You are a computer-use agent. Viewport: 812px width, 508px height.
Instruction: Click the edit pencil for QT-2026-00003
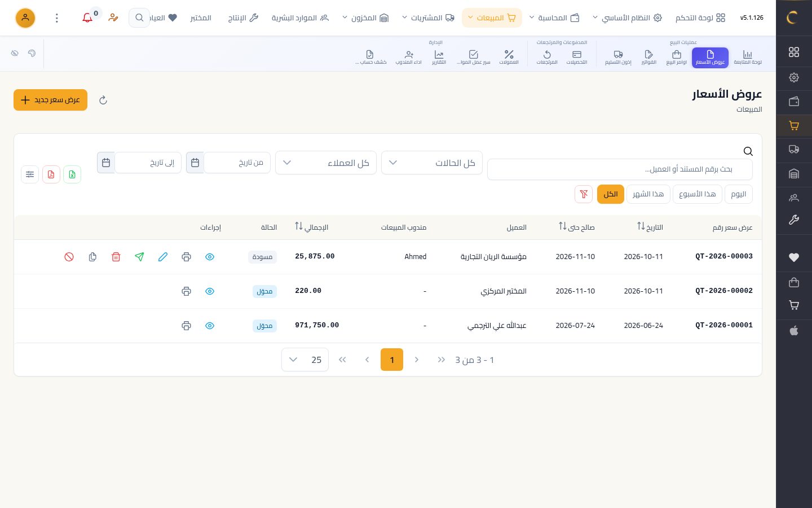point(163,257)
